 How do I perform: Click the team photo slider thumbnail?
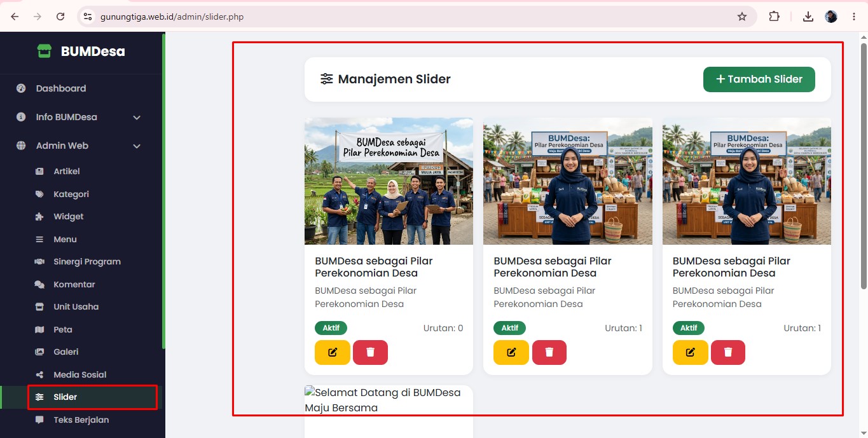point(389,181)
